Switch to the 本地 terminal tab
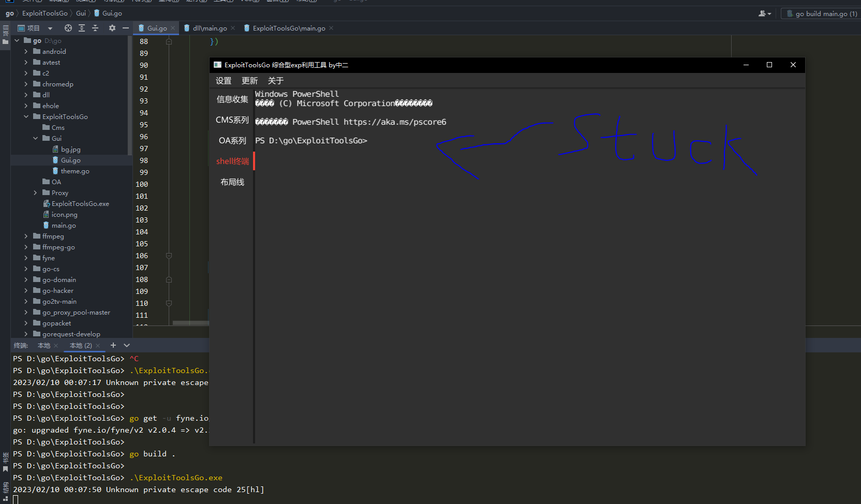 46,345
